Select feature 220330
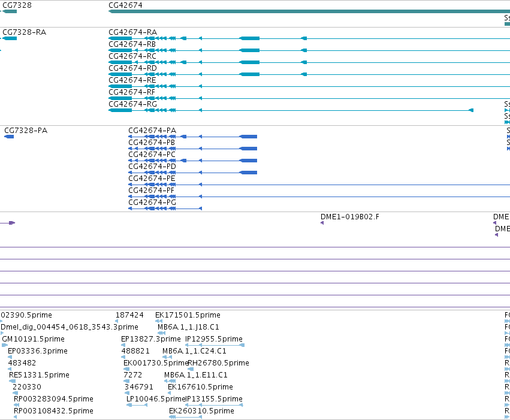Screen dimensions: 510x420 27,387
